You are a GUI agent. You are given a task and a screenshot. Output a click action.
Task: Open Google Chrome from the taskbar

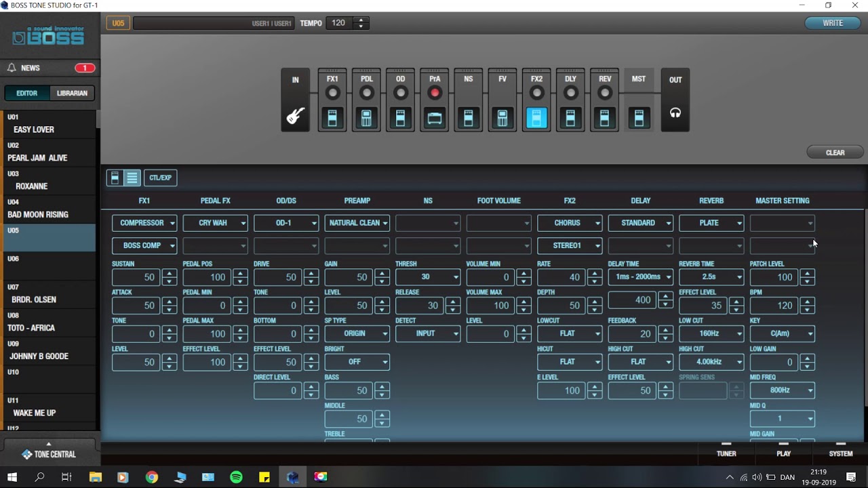tap(151, 477)
